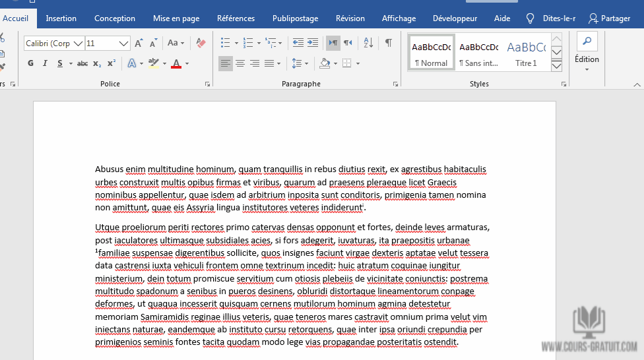Show paragraph marks with the pilcrow icon
Viewport: 644px width, 360px height.
389,43
